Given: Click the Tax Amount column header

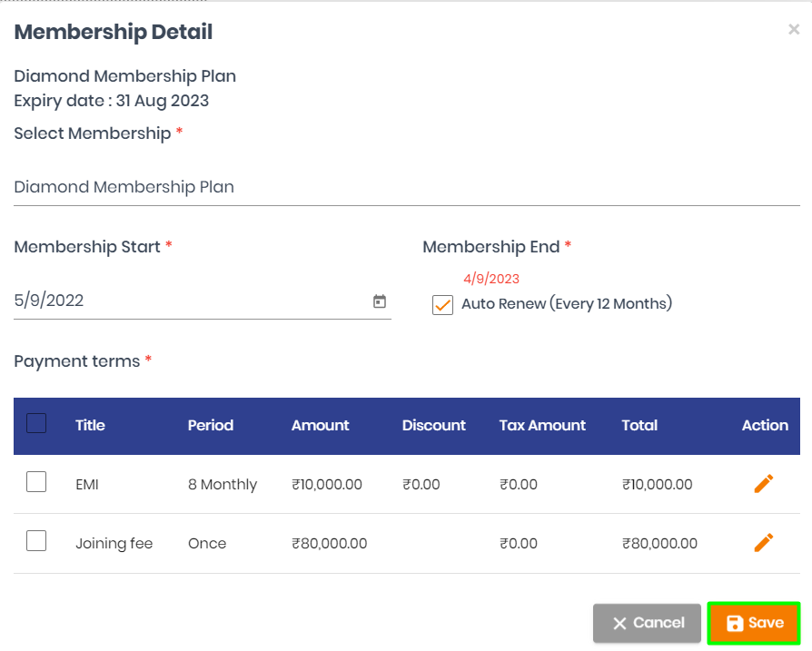Looking at the screenshot, I should (542, 426).
